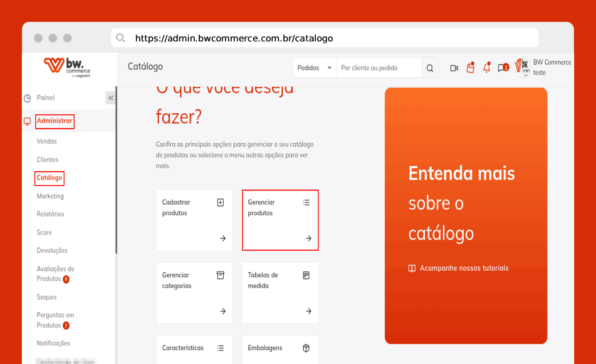The height and width of the screenshot is (364, 596).
Task: Go to Score section
Action: (x=44, y=232)
